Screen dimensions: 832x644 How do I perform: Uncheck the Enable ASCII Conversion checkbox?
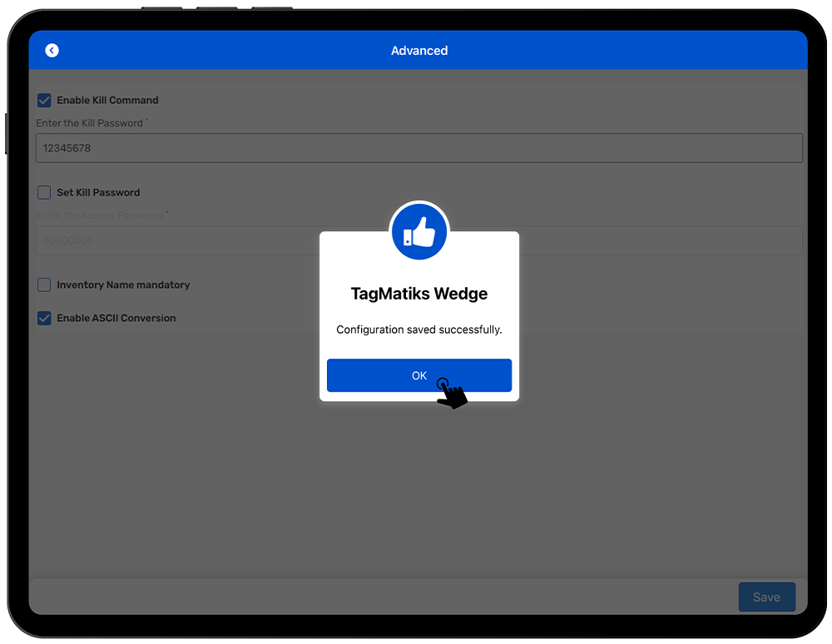tap(44, 318)
